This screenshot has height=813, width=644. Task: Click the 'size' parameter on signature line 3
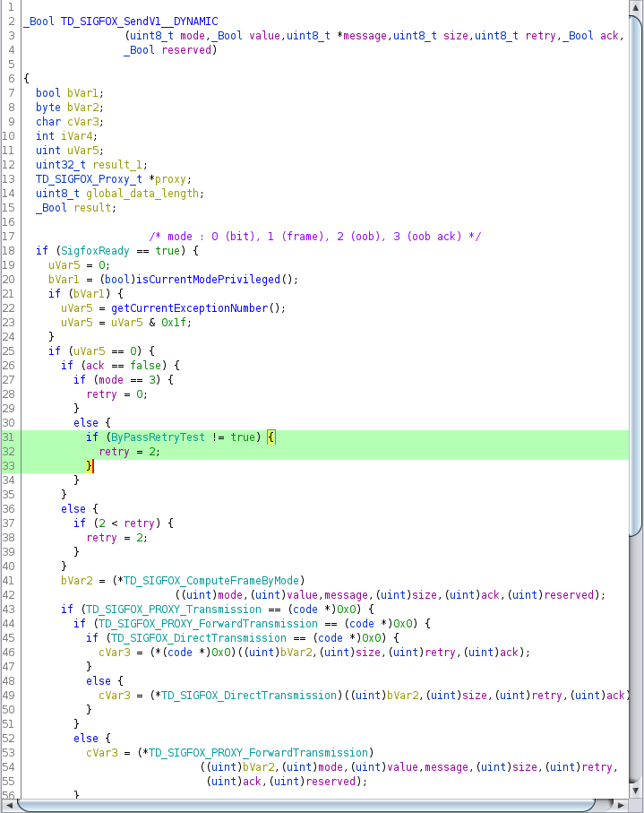tap(455, 36)
